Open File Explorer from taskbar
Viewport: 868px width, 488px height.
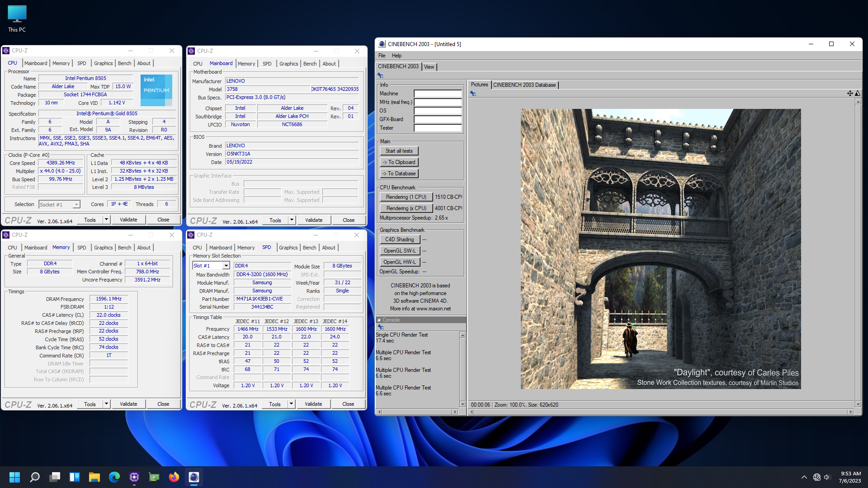pyautogui.click(x=94, y=477)
